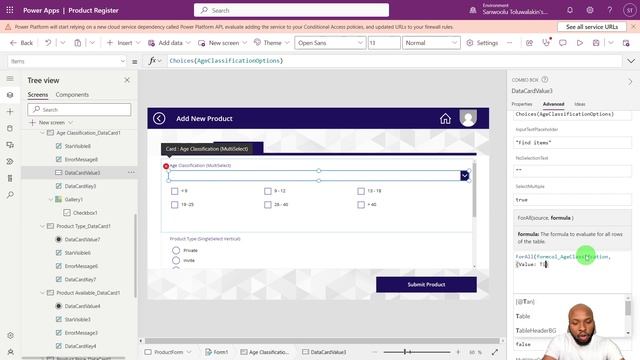Open the New screen menu
Screen dimensions: 640x360
point(222,43)
